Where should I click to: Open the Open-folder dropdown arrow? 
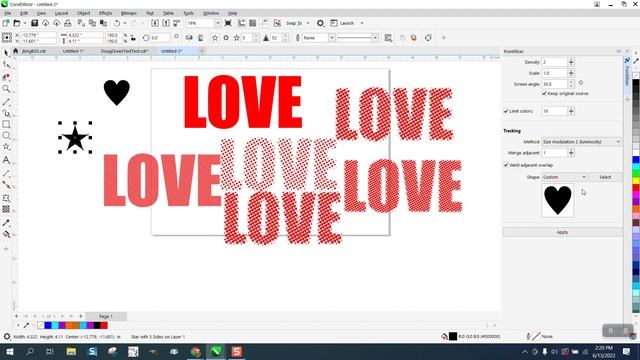pyautogui.click(x=24, y=23)
